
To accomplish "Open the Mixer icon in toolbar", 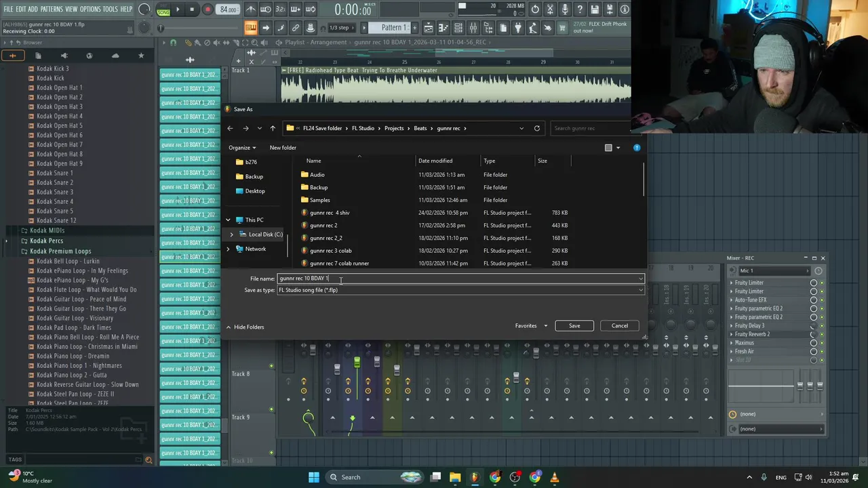I will tap(473, 28).
